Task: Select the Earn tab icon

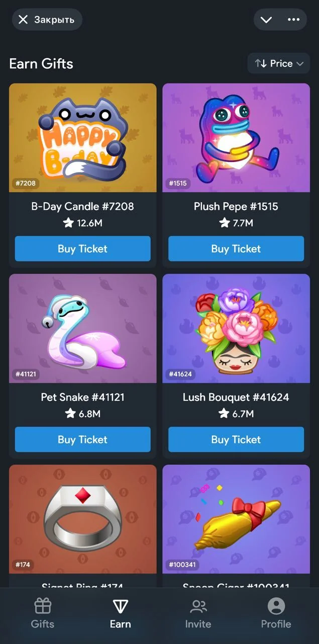Action: 120,606
